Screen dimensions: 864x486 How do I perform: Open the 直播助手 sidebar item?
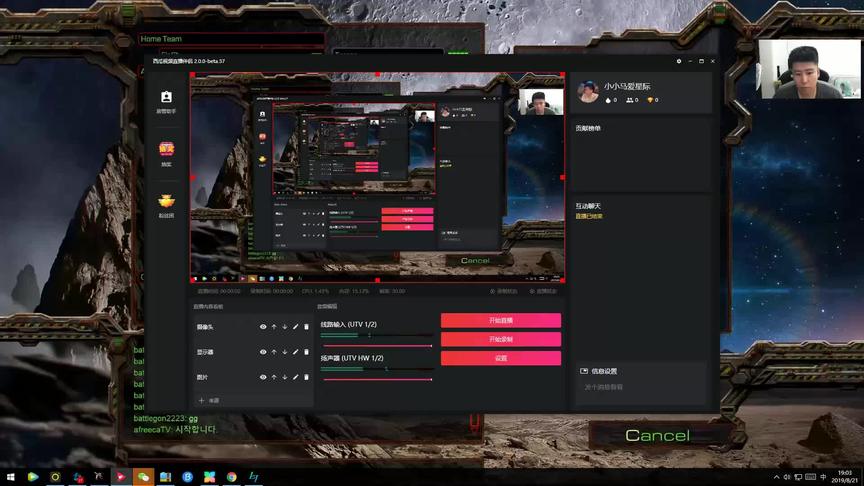coord(166,102)
